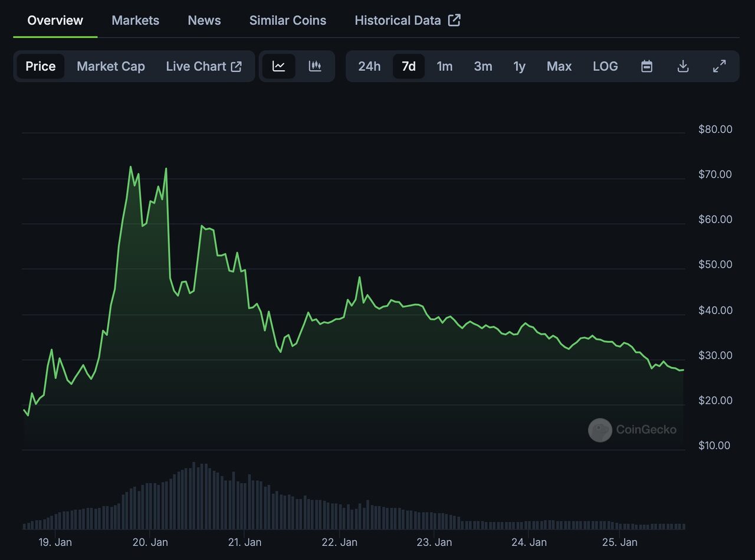Click the last price point of the line
This screenshot has width=755, height=560.
pos(683,370)
